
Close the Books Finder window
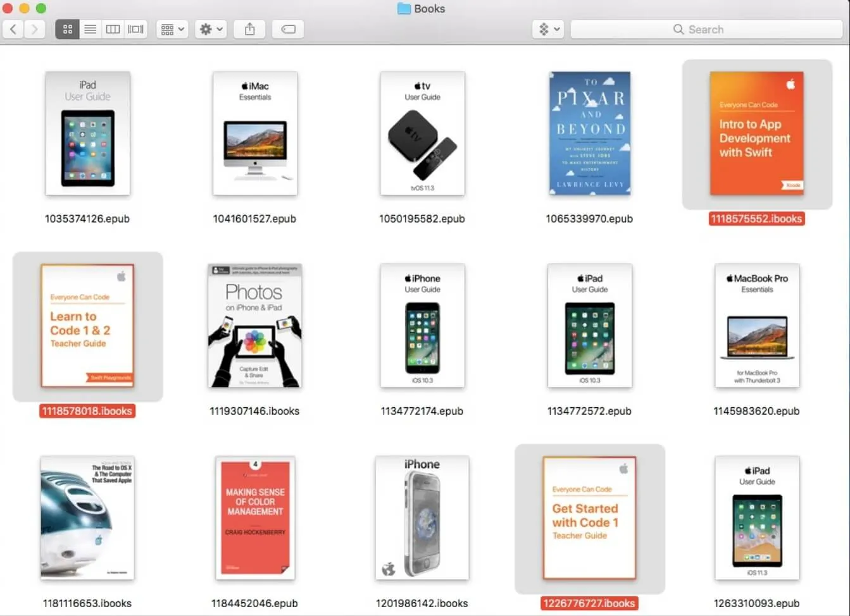pos(8,8)
